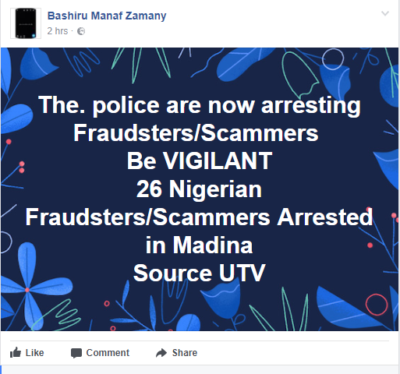Click the red circle outline decoration

tap(377, 304)
